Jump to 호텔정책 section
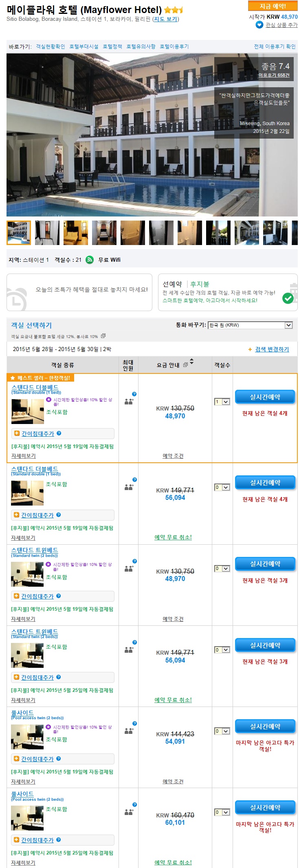The height and width of the screenshot is (868, 299). (112, 46)
